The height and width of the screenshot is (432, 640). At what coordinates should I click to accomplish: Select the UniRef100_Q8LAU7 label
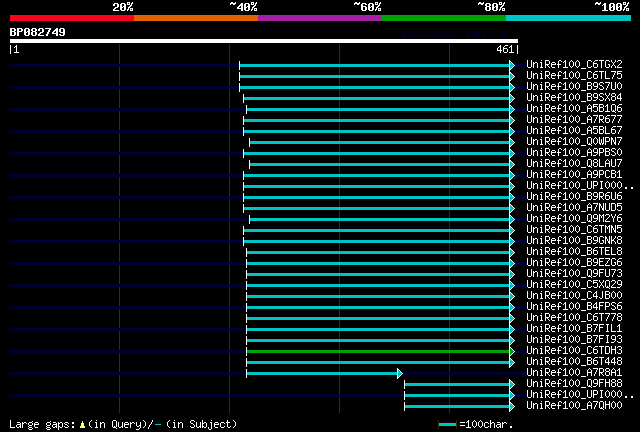pyautogui.click(x=574, y=163)
